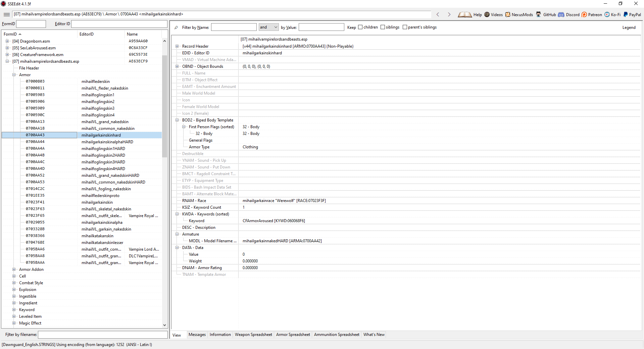Focus the Editor ID search field

[x=119, y=24]
